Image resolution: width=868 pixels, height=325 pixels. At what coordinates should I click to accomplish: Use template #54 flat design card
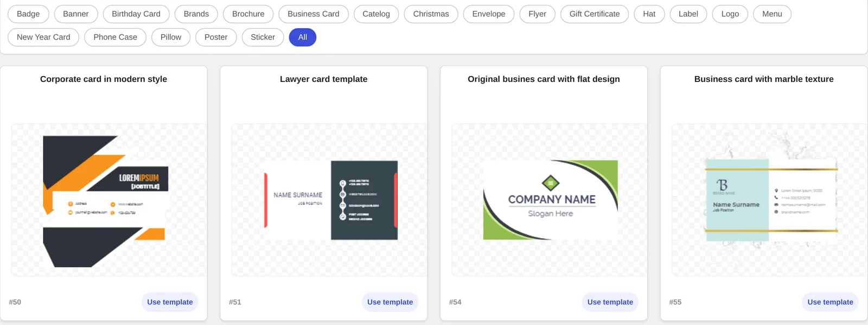tap(610, 302)
